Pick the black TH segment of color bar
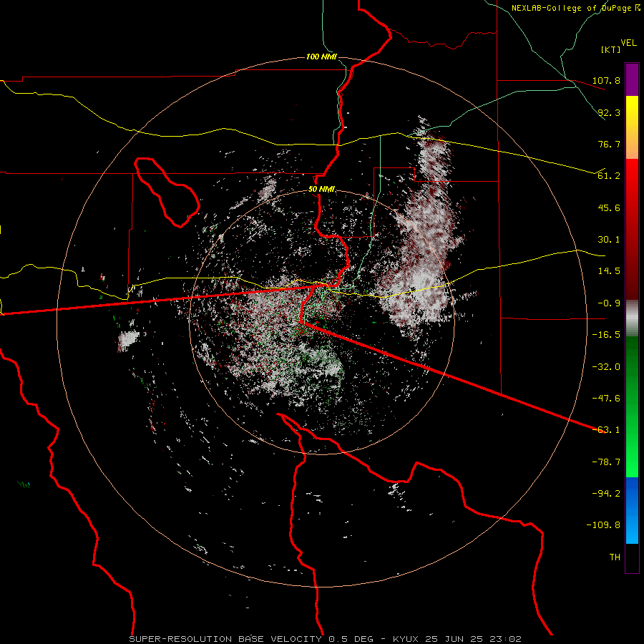 [632, 558]
